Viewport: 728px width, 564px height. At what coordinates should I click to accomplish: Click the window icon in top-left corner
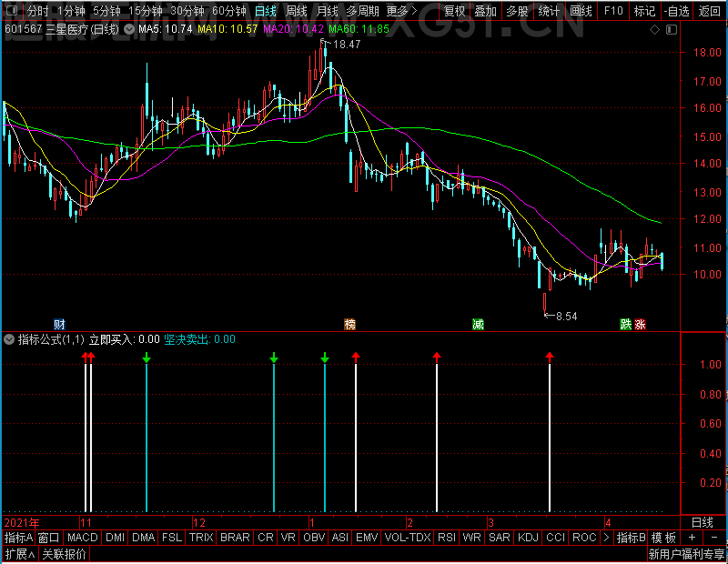click(x=13, y=10)
